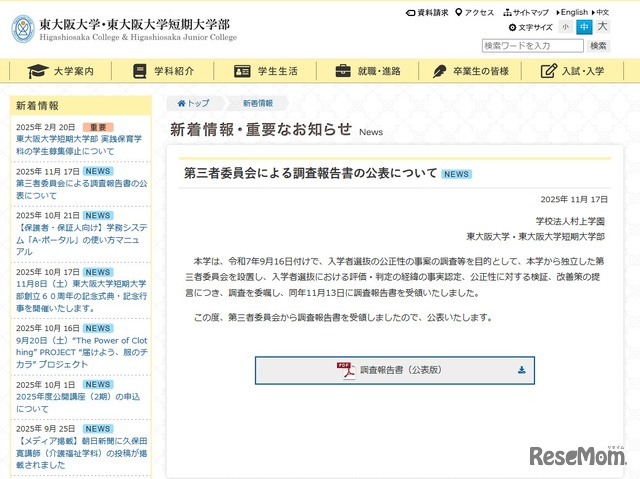This screenshot has width=640, height=479.
Task: Go to トップ in breadcrumb
Action: [193, 103]
